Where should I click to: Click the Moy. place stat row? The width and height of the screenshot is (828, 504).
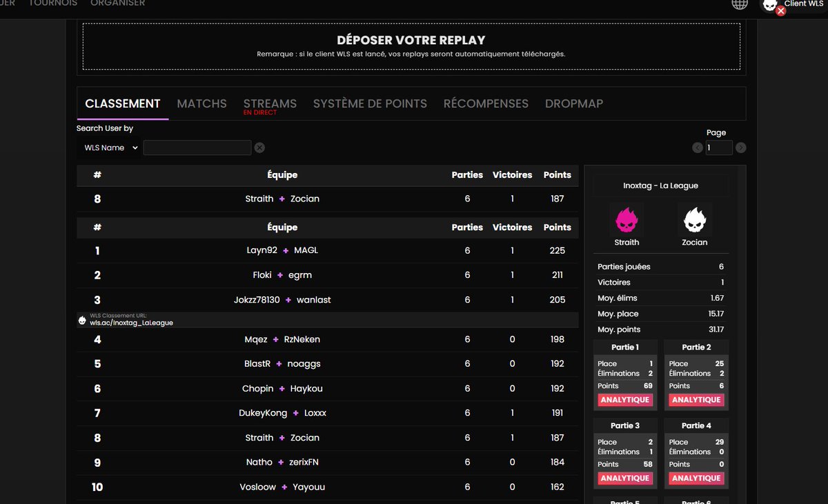660,314
